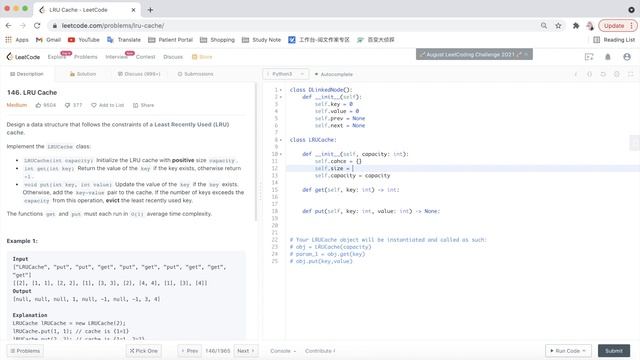
Task: Open the Study Note bookmark folder
Action: pos(262,40)
